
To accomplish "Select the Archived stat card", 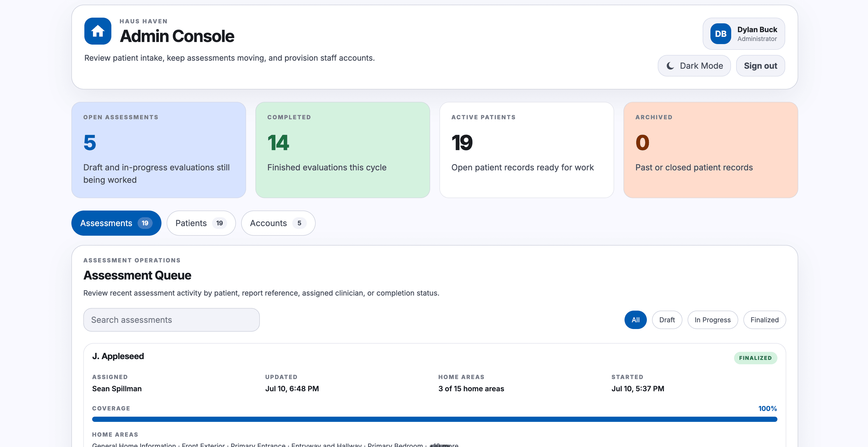I will [x=711, y=150].
